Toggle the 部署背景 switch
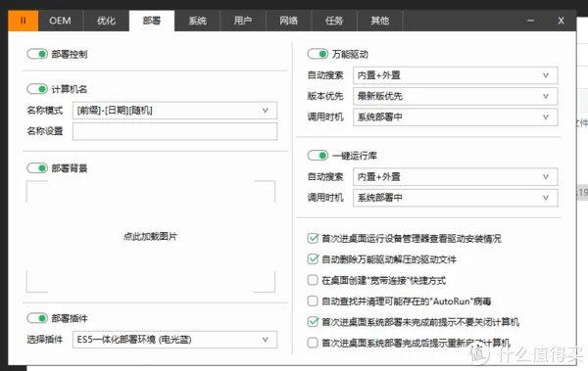 pos(37,168)
